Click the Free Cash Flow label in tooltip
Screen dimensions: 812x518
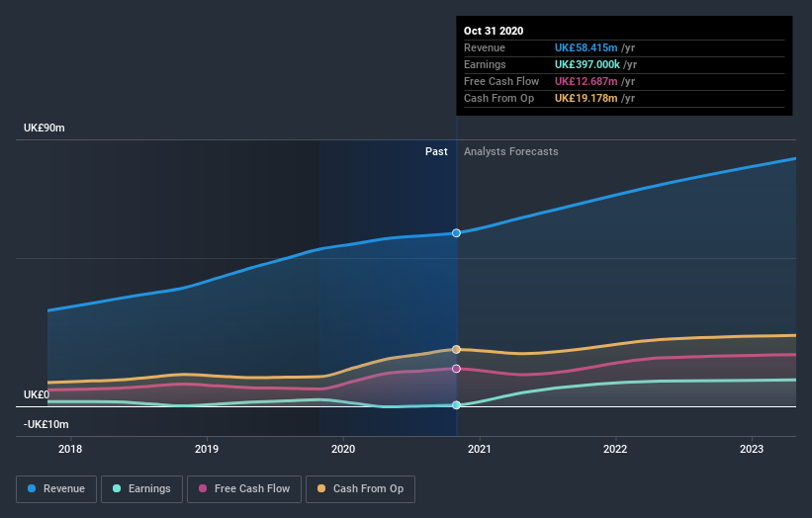coord(501,81)
